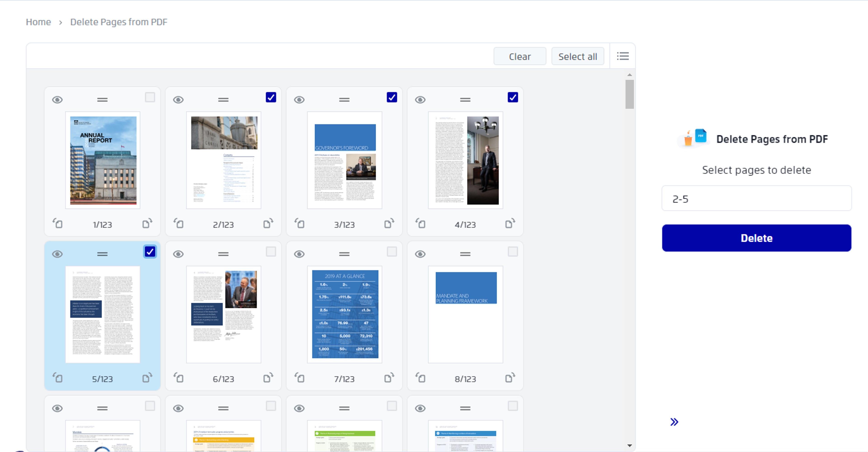This screenshot has width=868, height=452.
Task: Check the page 7/123 checkbox
Action: [392, 252]
